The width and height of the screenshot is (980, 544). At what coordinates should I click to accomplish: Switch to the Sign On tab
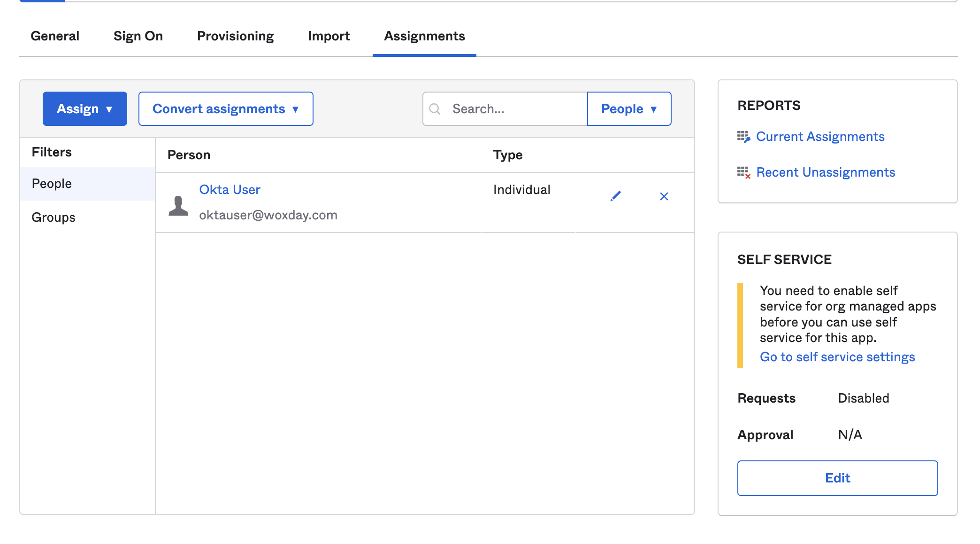point(138,36)
